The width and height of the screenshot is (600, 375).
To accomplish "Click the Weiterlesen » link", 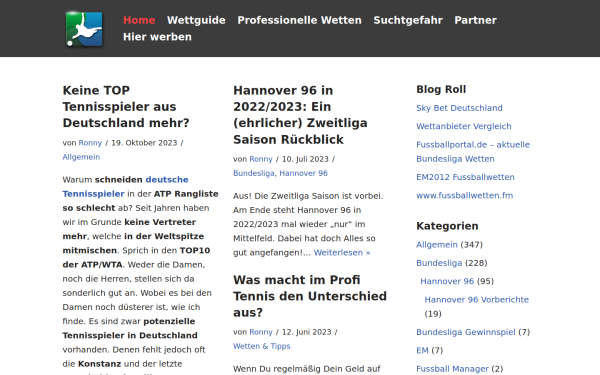I will [342, 253].
